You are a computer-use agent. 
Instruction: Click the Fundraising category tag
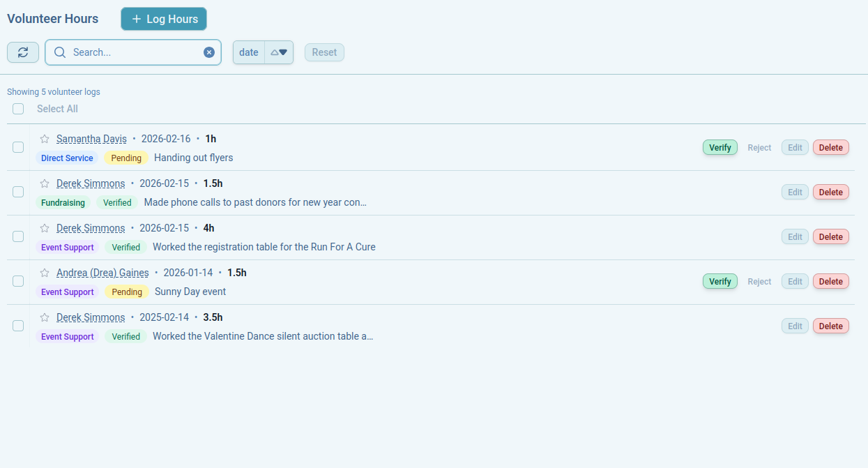point(63,202)
